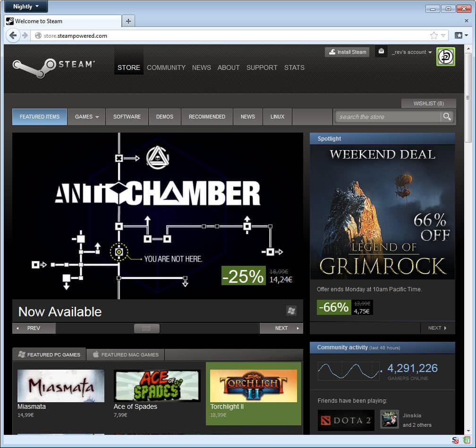
Task: Click the Install Steam button
Action: click(x=347, y=52)
